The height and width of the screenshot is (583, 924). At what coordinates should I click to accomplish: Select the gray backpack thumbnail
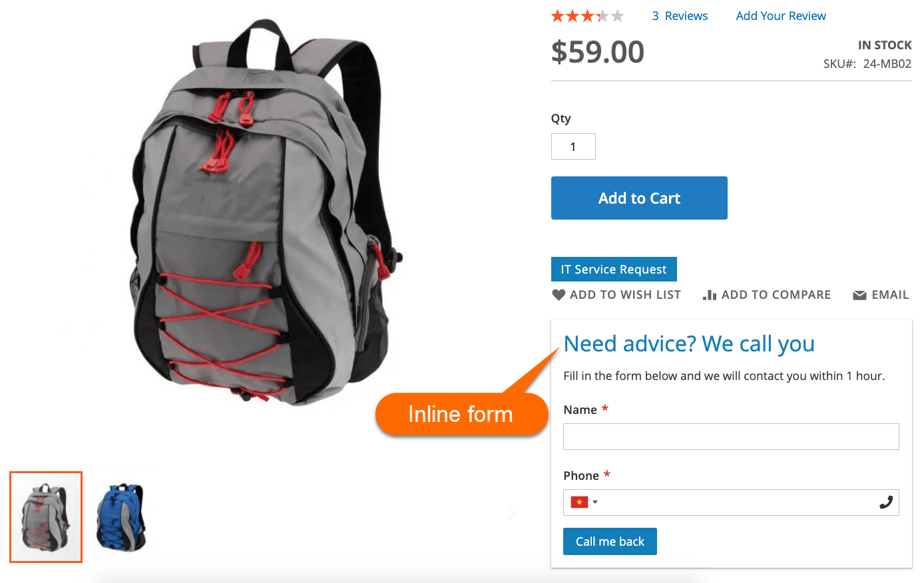46,517
